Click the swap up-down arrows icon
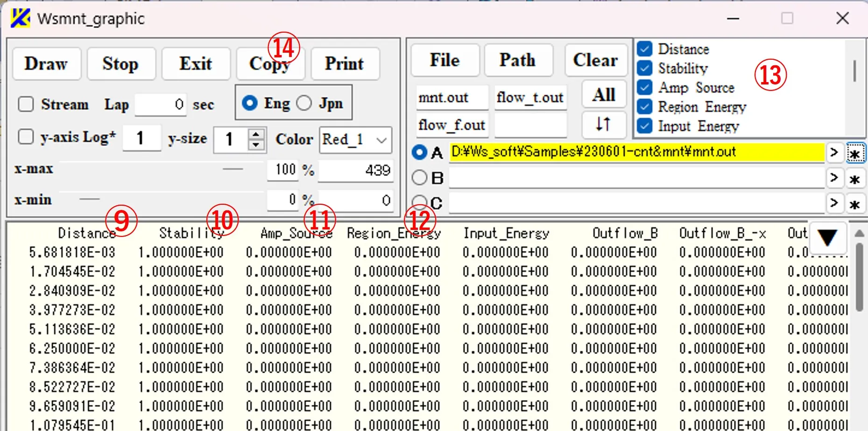Viewport: 868px width, 431px height. coord(604,124)
